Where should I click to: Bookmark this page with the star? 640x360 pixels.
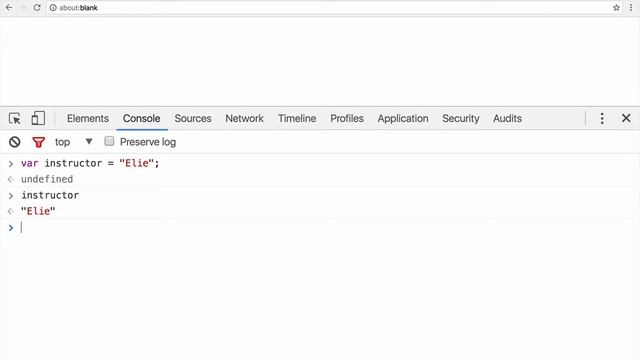click(616, 8)
